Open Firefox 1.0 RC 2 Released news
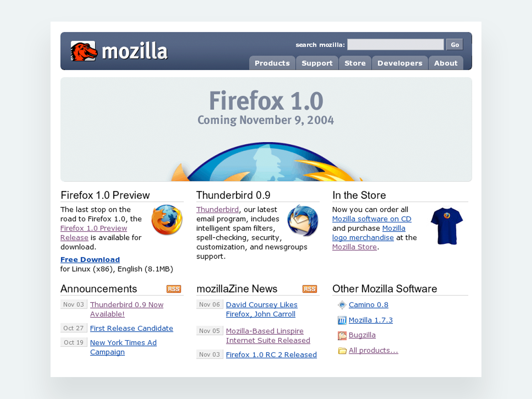Viewport: 532px width, 399px height. (x=271, y=355)
